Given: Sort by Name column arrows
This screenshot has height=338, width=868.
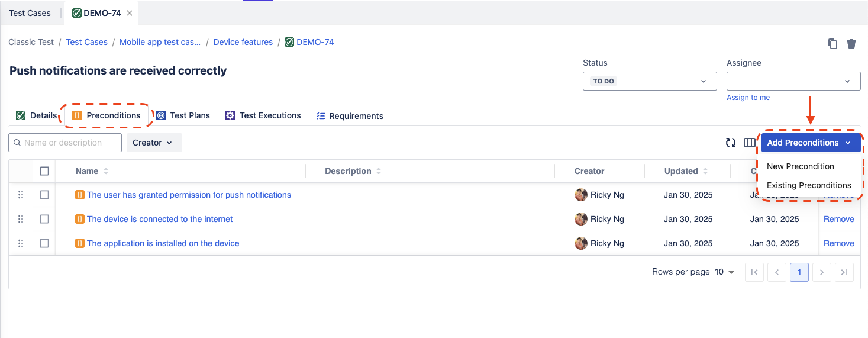Looking at the screenshot, I should [x=106, y=171].
